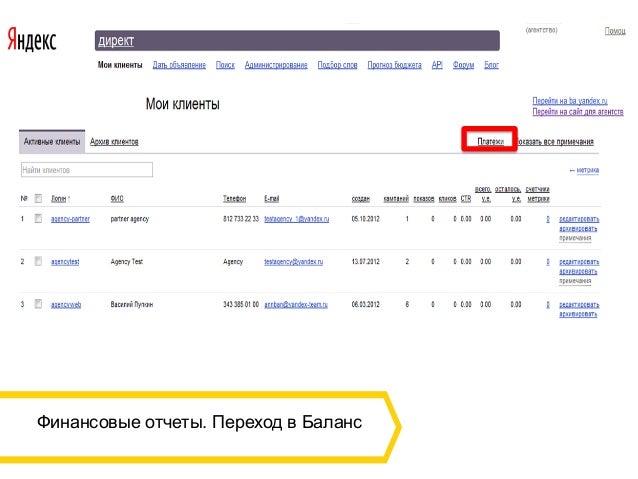Open the Форум link in navigation
The height and width of the screenshot is (479, 638).
coord(463,65)
